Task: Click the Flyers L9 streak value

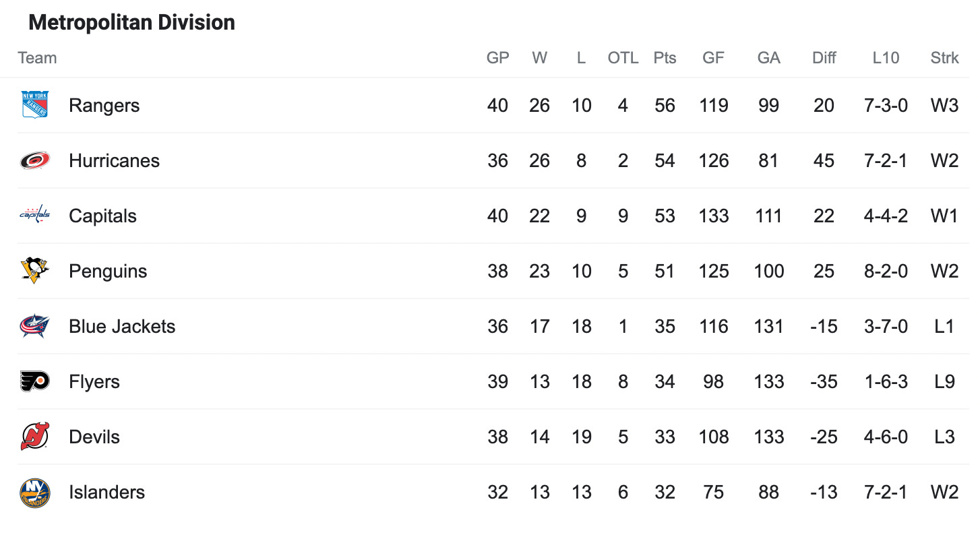Action: coord(944,381)
